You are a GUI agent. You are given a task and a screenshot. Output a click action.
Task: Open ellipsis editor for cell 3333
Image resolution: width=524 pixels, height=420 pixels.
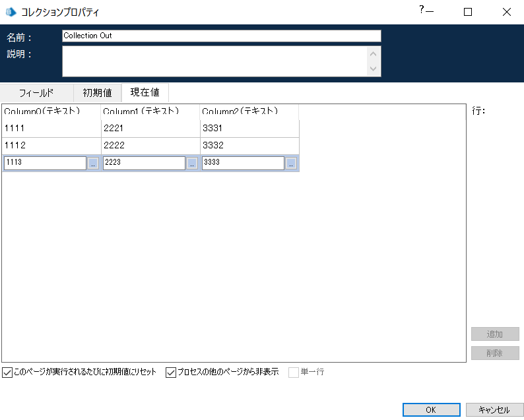click(x=291, y=164)
